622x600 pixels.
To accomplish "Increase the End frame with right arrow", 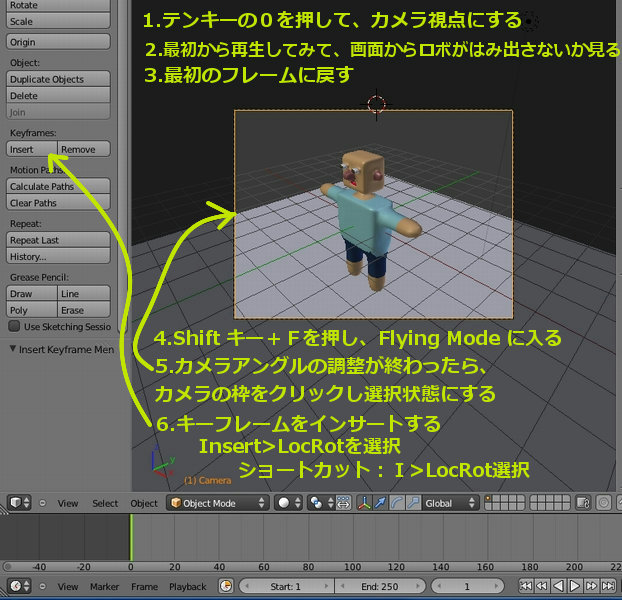I will click(418, 586).
